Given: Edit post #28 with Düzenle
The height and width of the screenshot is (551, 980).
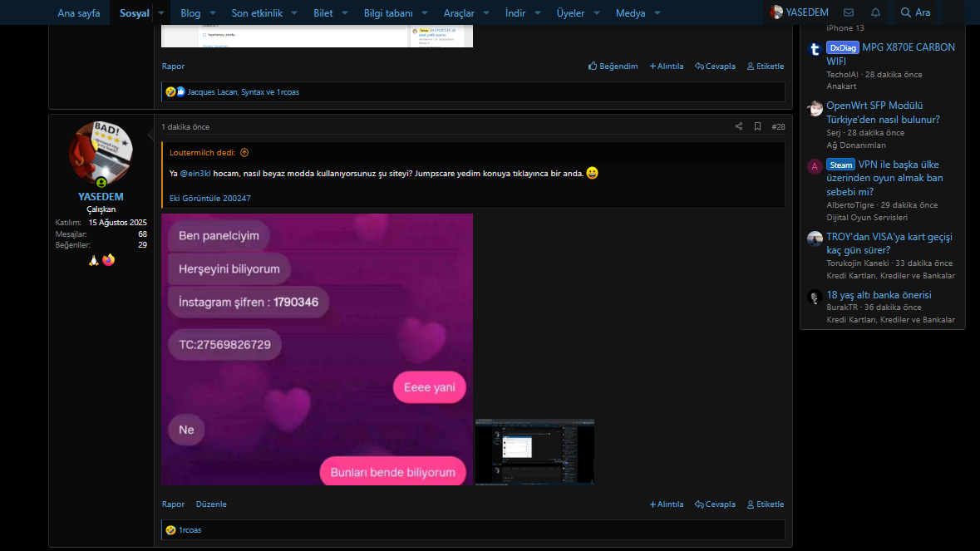Looking at the screenshot, I should point(211,504).
